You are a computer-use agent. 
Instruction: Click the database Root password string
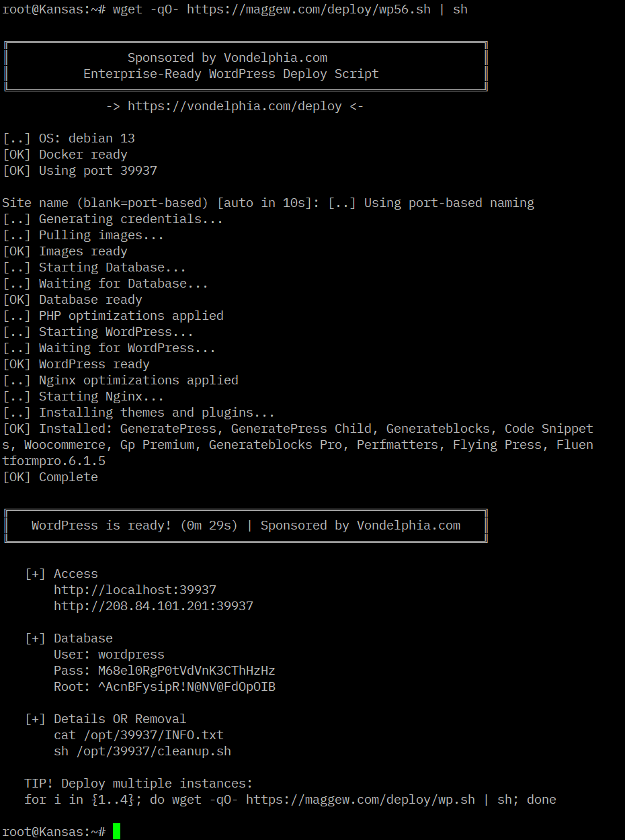point(186,687)
